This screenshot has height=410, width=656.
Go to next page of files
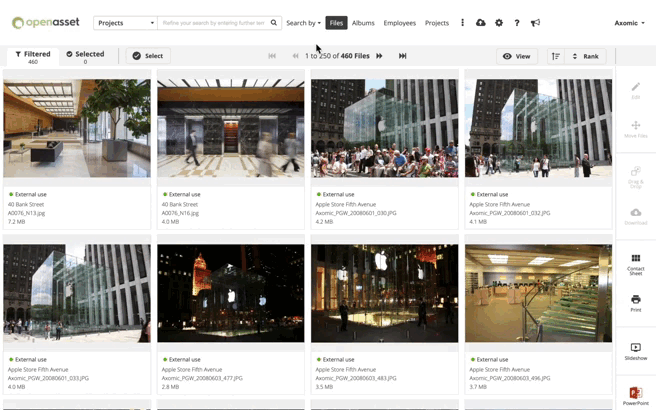click(x=379, y=56)
